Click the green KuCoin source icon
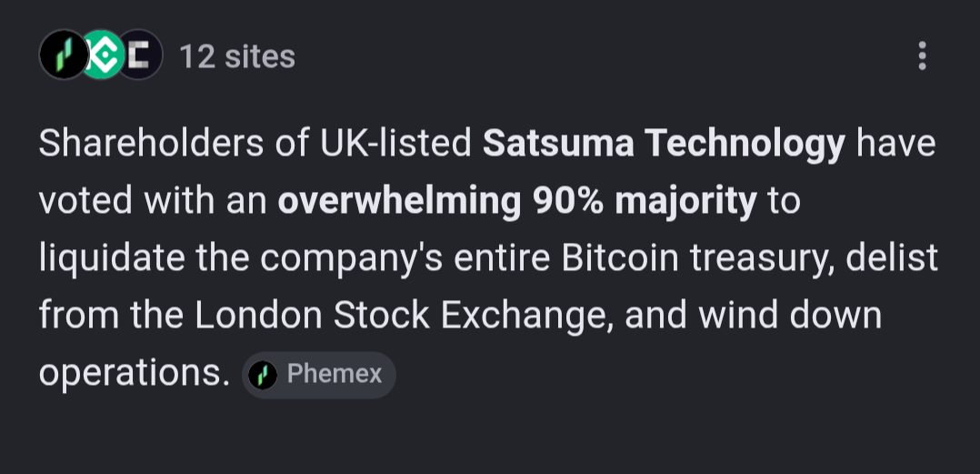 105,55
